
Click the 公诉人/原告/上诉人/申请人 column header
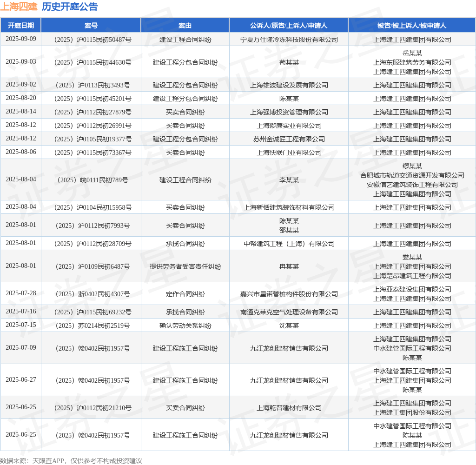288,26
